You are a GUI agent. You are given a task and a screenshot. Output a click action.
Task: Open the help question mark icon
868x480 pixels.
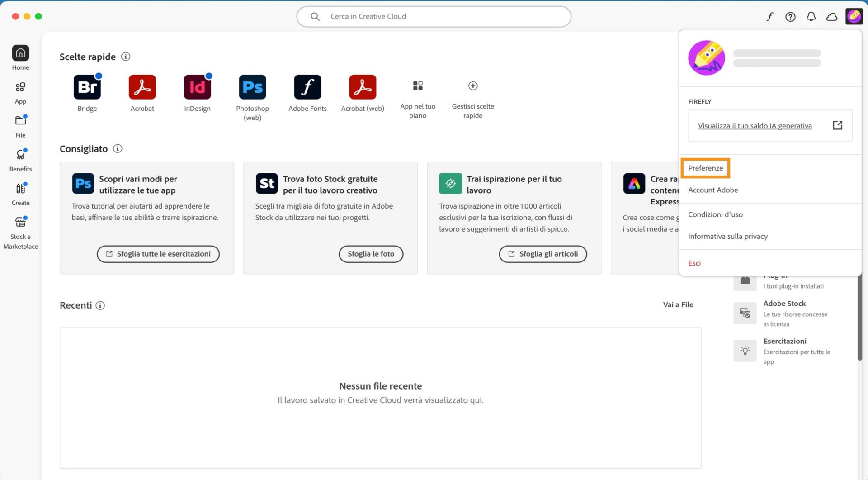(x=790, y=16)
